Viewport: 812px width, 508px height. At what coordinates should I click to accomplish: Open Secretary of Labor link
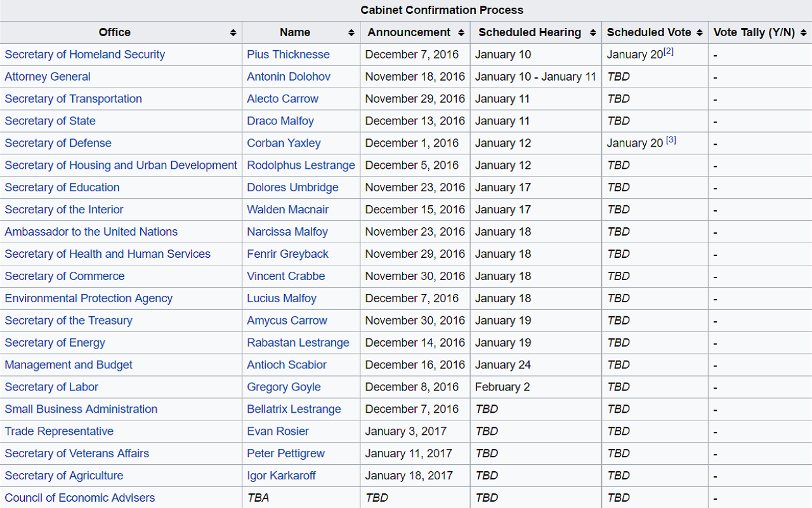(x=51, y=387)
